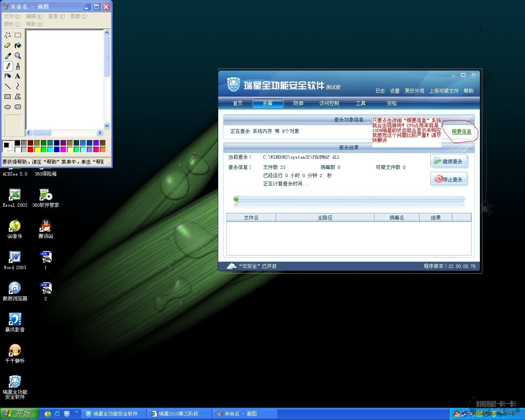The width and height of the screenshot is (525, 420).
Task: Select the 千千静听 desktop icon
Action: tap(15, 354)
